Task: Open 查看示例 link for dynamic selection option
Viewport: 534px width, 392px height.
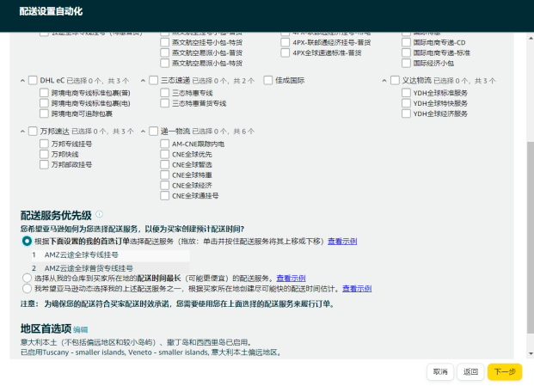Action: tap(357, 289)
